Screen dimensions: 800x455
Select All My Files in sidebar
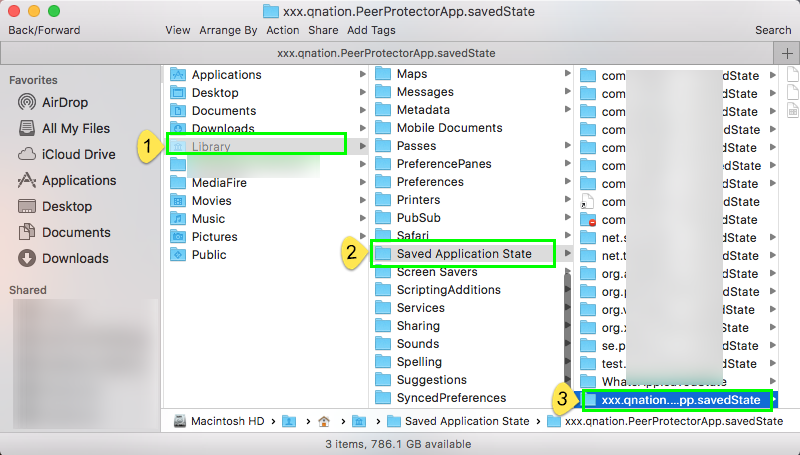tap(64, 129)
